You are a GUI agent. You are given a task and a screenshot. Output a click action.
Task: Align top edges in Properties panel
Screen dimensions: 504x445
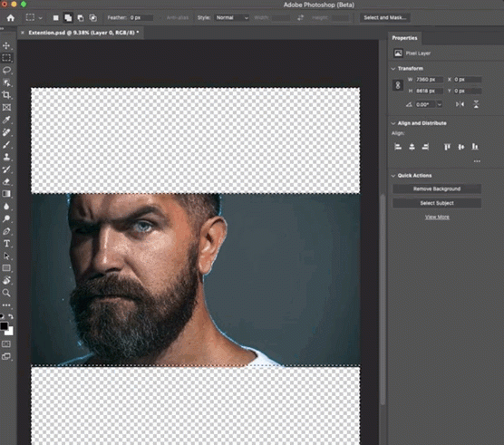[447, 147]
